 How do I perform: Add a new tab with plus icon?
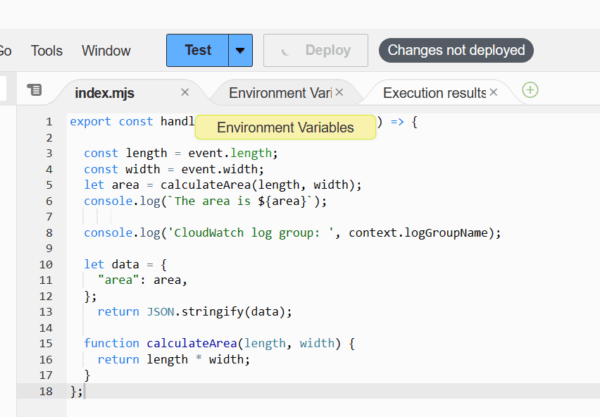(530, 90)
